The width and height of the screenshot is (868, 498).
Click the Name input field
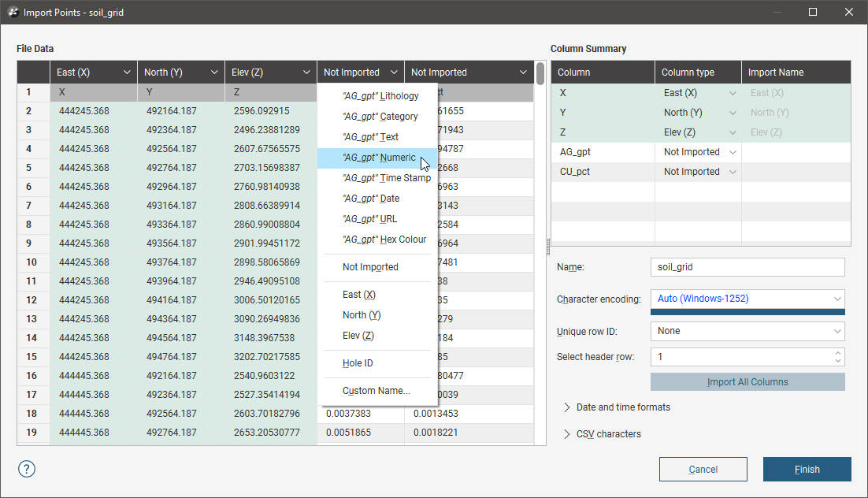[747, 267]
